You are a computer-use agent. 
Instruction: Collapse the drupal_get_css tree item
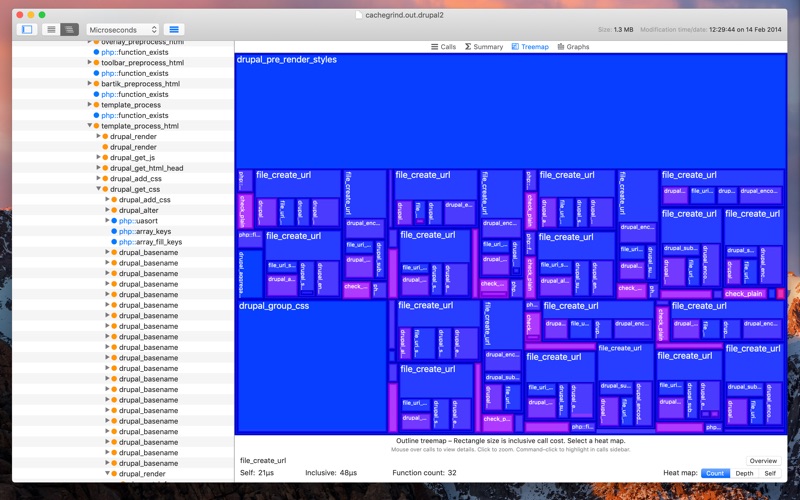coord(98,189)
